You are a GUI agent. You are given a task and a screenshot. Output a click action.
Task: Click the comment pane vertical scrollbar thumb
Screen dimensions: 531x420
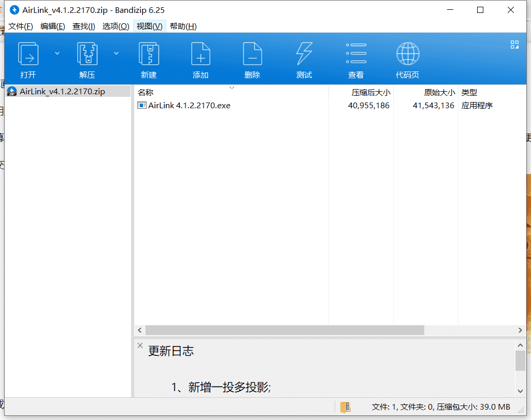pyautogui.click(x=520, y=361)
